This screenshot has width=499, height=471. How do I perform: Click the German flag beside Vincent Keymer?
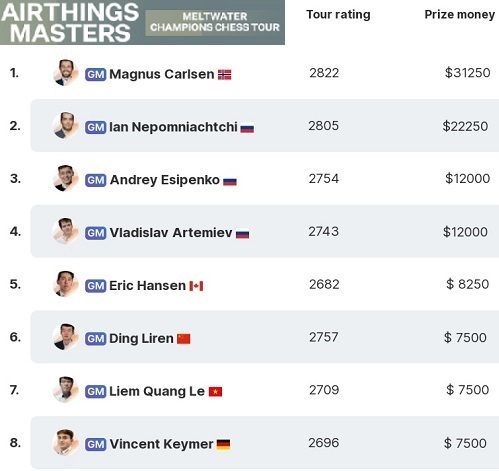[x=223, y=444]
